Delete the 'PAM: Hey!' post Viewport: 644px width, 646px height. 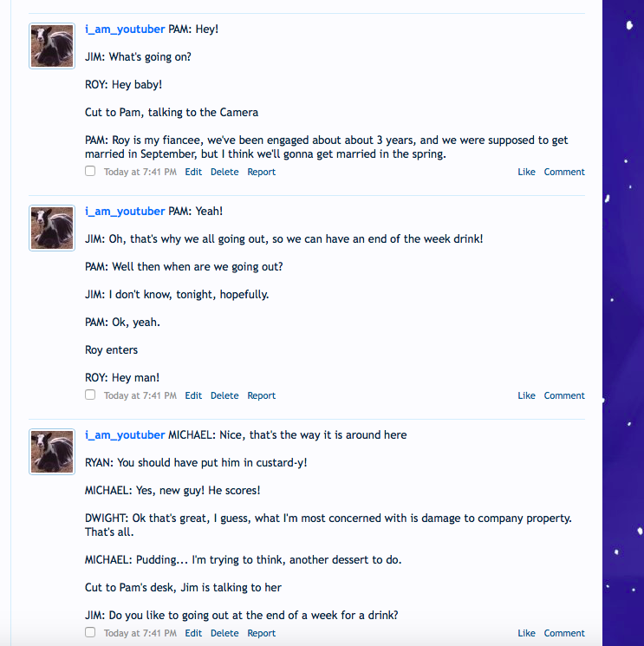click(224, 172)
